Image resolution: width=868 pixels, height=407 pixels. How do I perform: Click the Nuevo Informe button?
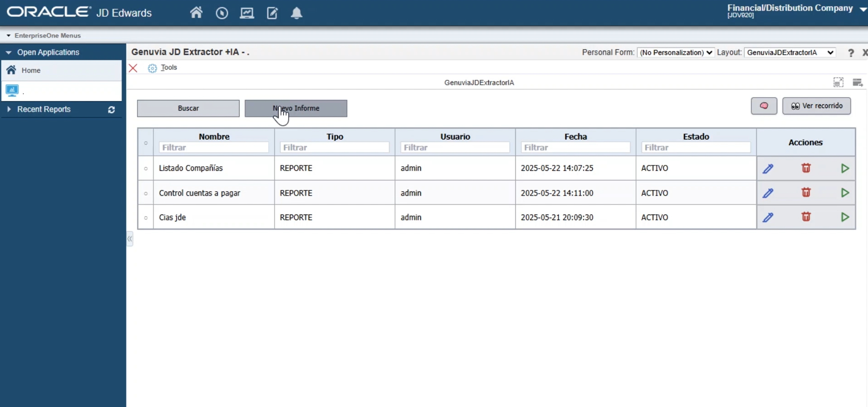click(296, 108)
